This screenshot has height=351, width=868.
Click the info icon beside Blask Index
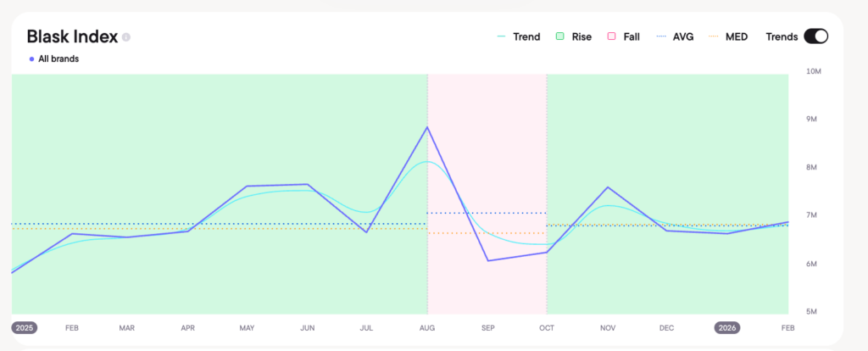click(x=126, y=37)
